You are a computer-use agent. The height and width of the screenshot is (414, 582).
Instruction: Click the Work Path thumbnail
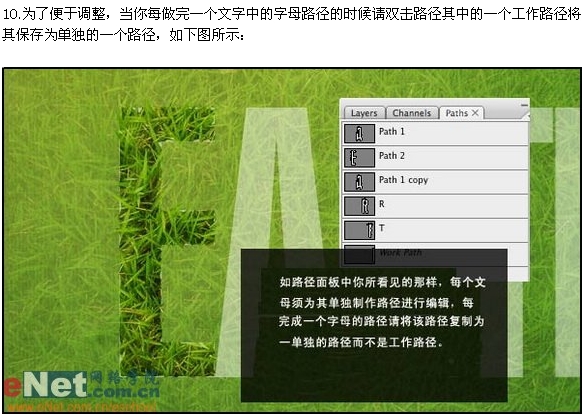[x=359, y=254]
